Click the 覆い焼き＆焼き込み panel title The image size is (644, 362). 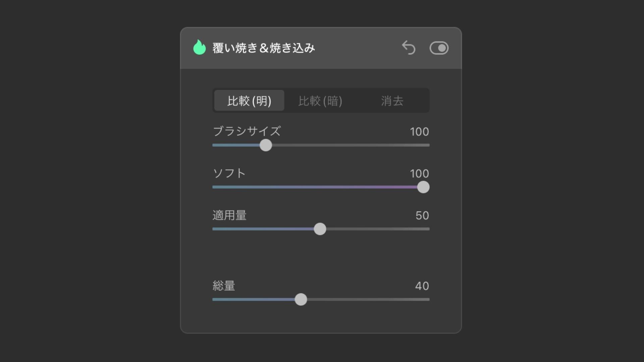[264, 48]
